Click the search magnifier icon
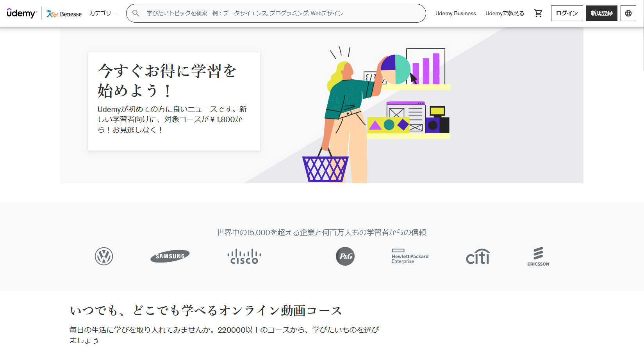 [x=136, y=13]
